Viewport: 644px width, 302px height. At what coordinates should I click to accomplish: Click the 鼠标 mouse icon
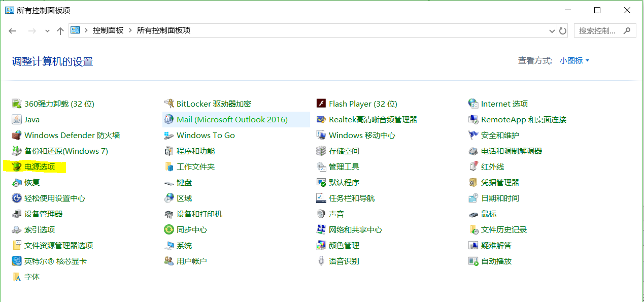coord(473,214)
